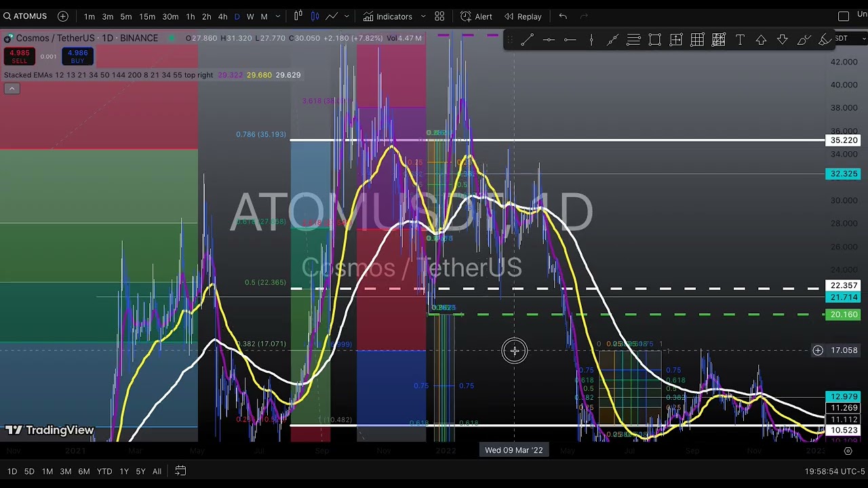Click the red SELL 4.985 button

19,56
